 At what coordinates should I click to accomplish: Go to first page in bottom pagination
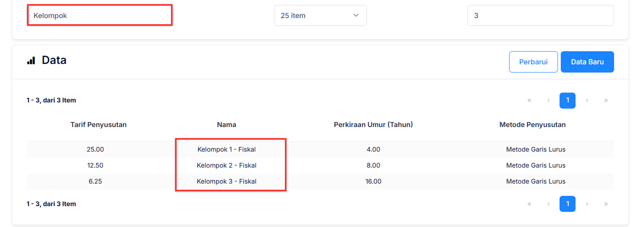tap(529, 204)
